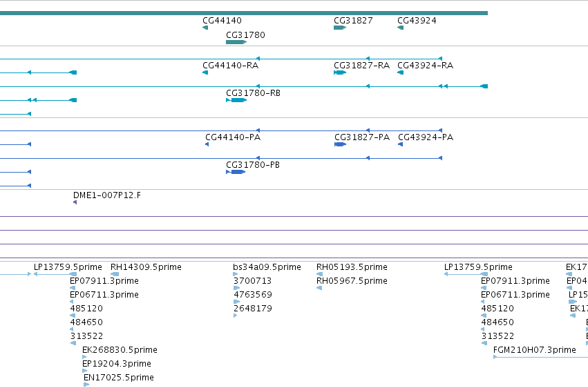Select transcript label CG43924-RA
Screen dimensions: 588x388
426,66
